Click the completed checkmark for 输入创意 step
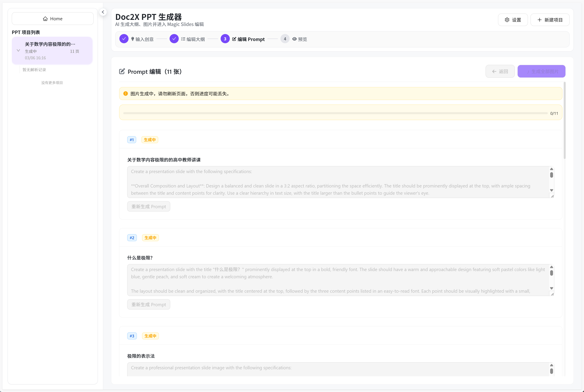Image resolution: width=584 pixels, height=392 pixels. coord(124,39)
